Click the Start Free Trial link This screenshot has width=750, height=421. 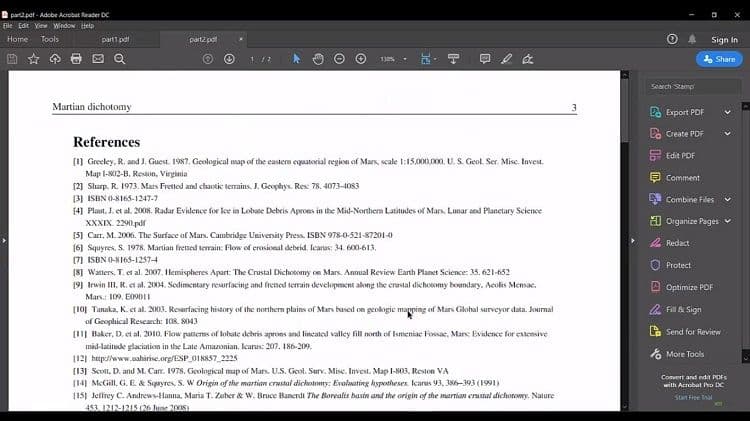point(694,398)
